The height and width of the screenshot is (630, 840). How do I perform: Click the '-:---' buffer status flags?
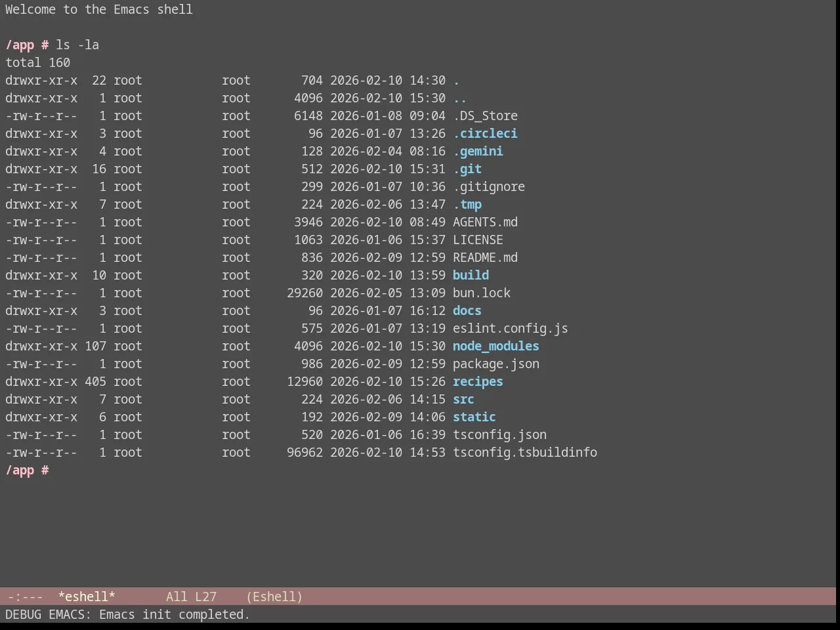click(26, 597)
